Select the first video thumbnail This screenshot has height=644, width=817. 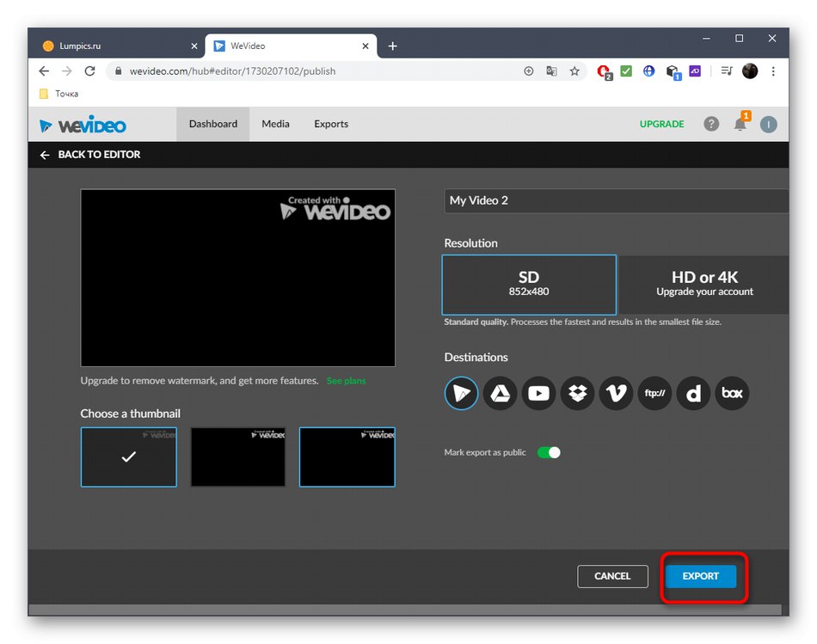[x=128, y=457]
